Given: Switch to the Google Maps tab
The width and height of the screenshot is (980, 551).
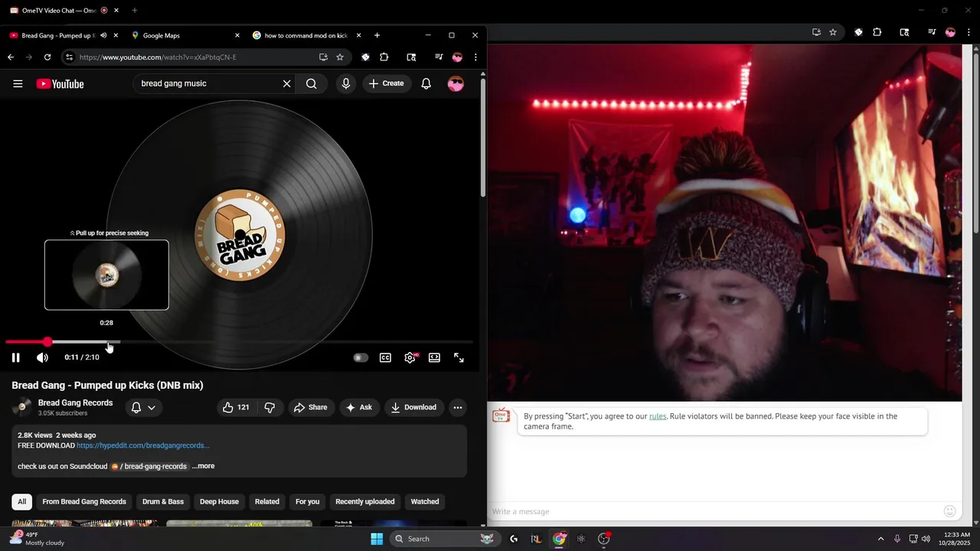Looking at the screenshot, I should (x=185, y=35).
